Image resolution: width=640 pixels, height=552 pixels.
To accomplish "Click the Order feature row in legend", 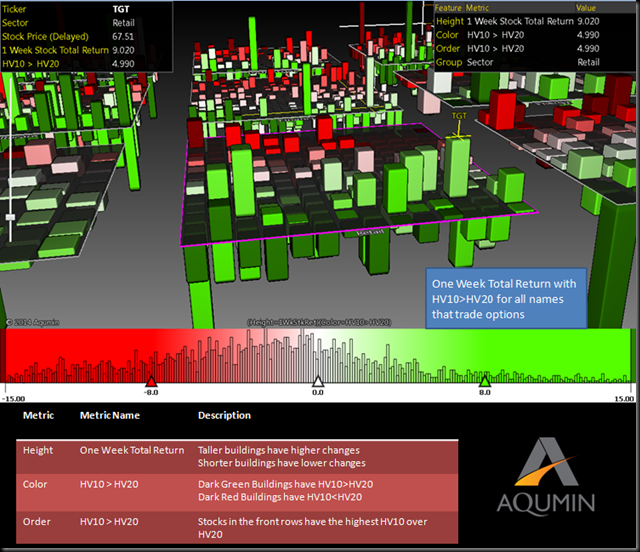I will point(518,49).
